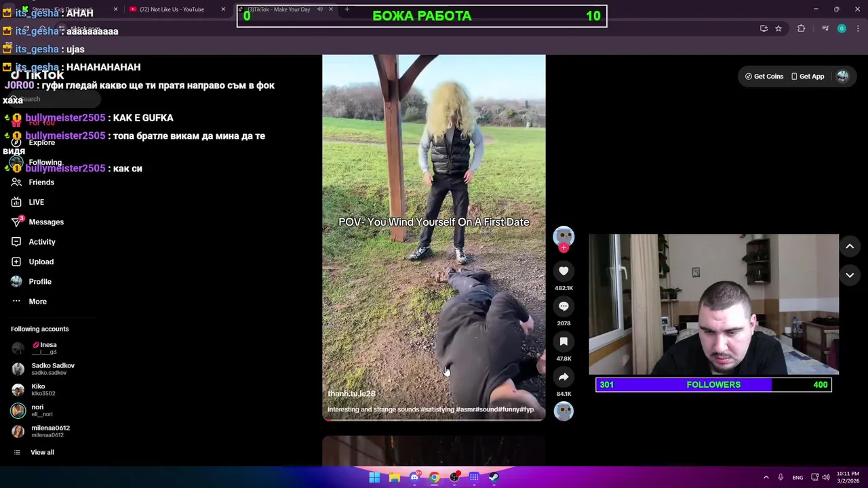
Task: Click the TikTok video player
Action: 434,237
